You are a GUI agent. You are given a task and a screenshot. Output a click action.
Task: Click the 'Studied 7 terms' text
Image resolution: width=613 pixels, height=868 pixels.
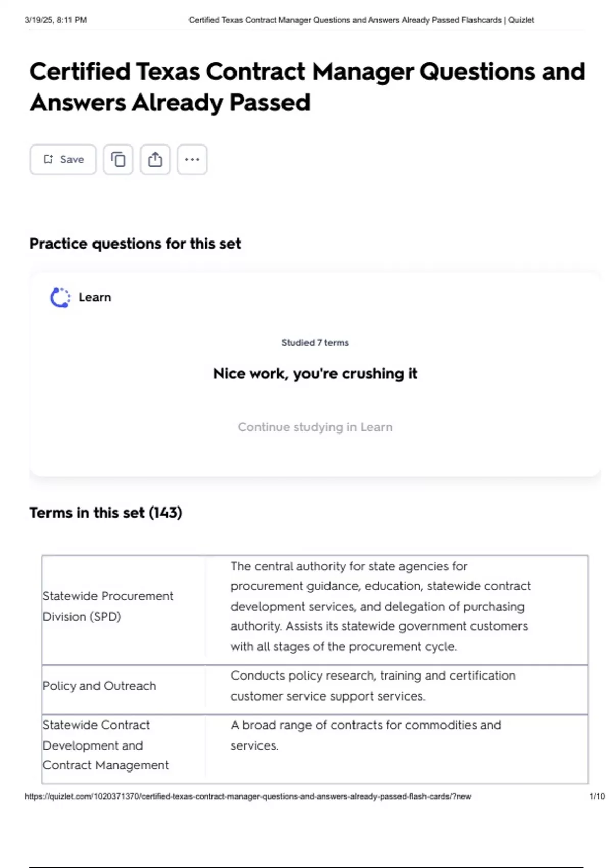point(315,343)
